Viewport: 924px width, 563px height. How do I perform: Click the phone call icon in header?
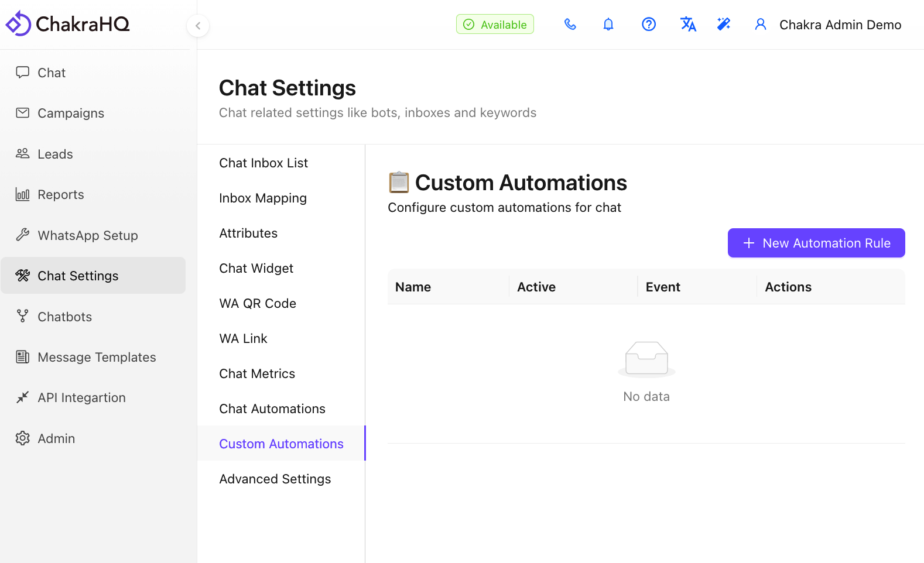570,25
